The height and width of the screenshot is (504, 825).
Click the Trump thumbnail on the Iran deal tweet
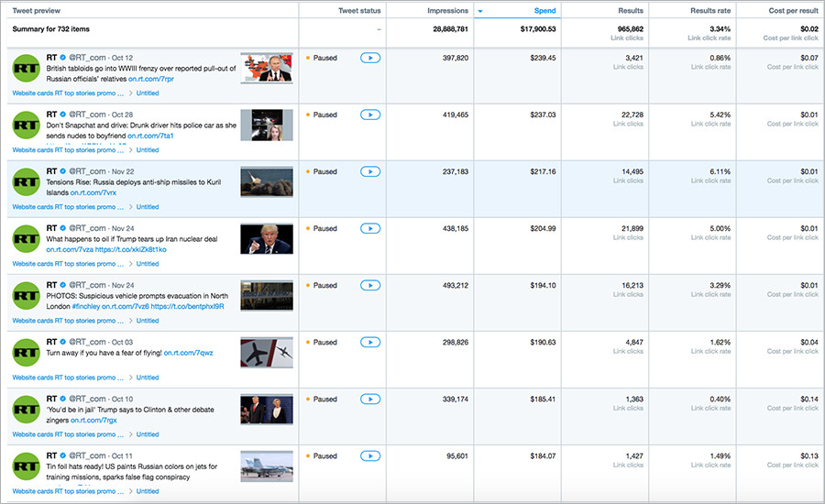(x=267, y=239)
